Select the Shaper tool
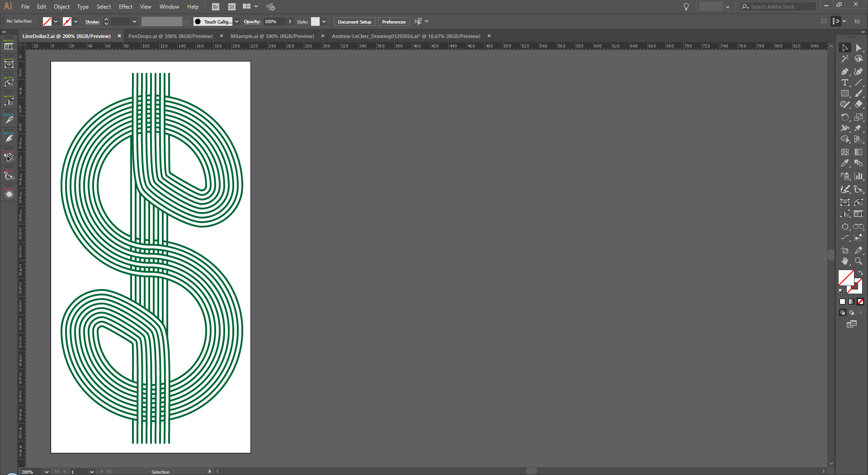The image size is (868, 475). (x=844, y=104)
